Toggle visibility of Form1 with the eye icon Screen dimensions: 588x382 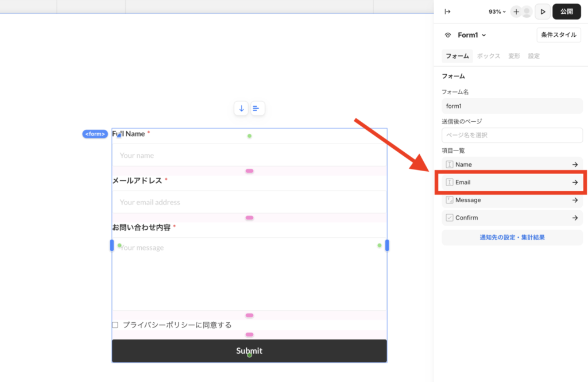(448, 35)
